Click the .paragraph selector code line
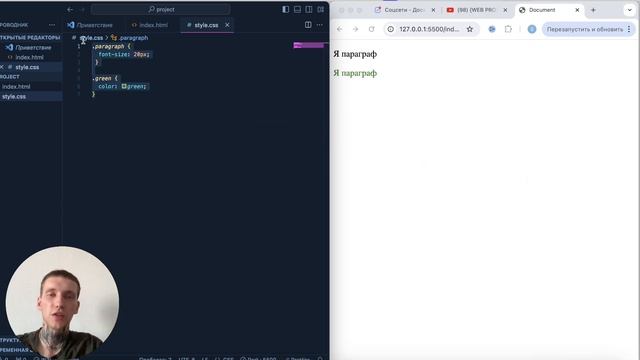Image resolution: width=640 pixels, height=360 pixels. 112,46
